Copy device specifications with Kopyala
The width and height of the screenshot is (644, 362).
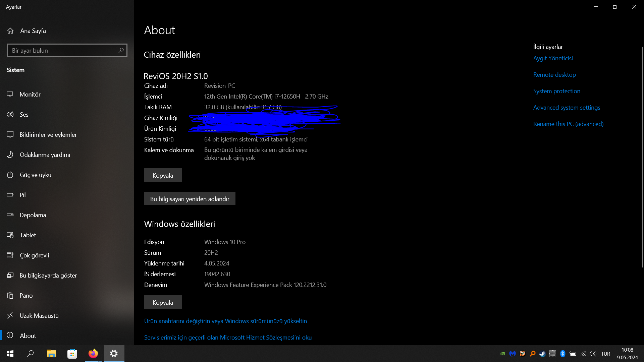163,175
